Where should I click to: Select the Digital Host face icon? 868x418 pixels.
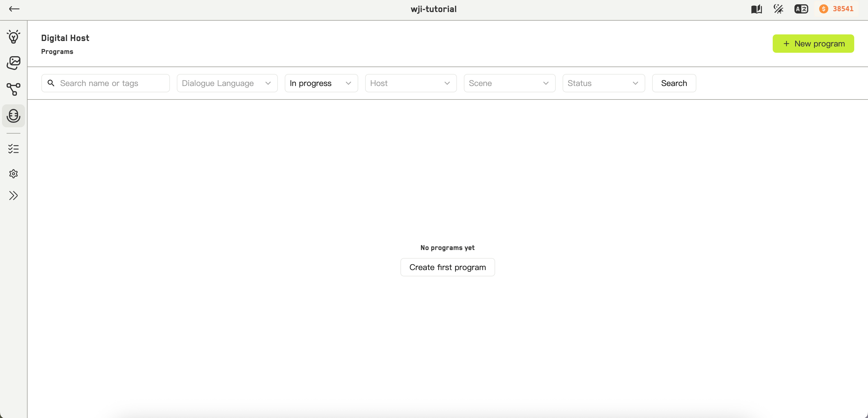[13, 116]
